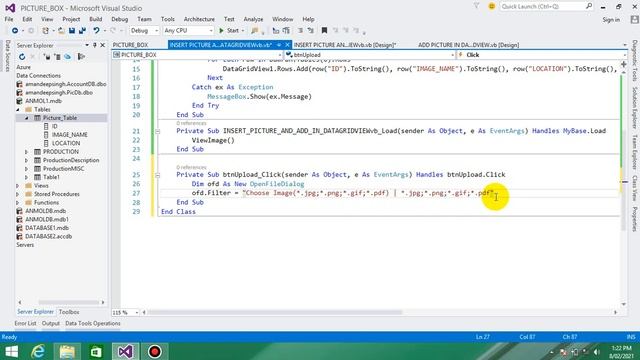Viewport: 640px width, 360px height.
Task: Select the amandeepsingh.PicDb.dbo connection
Action: pyautogui.click(x=59, y=93)
